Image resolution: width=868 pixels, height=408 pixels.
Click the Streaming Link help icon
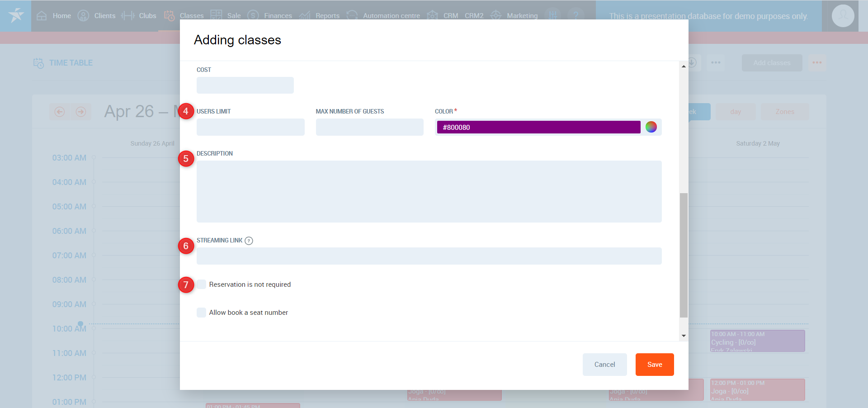[249, 241]
